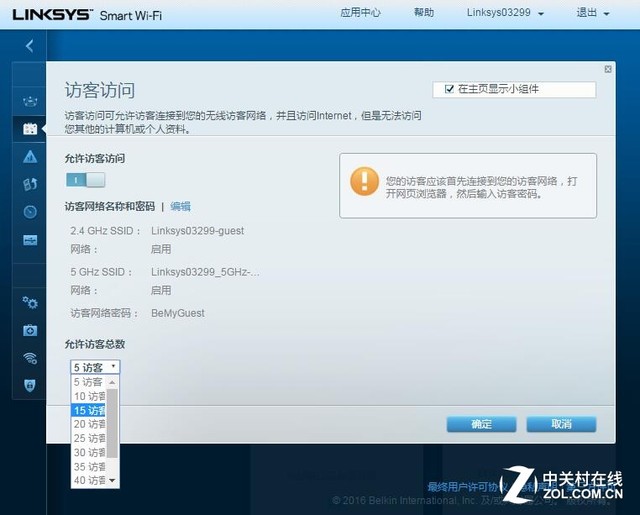Confirm with the 确定 button
The image size is (640, 515).
(481, 424)
